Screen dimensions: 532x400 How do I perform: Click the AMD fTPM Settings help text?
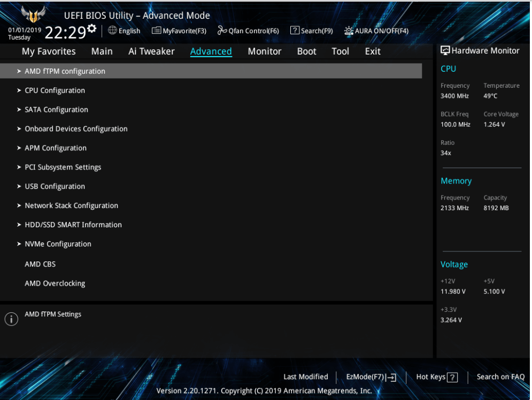[x=53, y=314]
